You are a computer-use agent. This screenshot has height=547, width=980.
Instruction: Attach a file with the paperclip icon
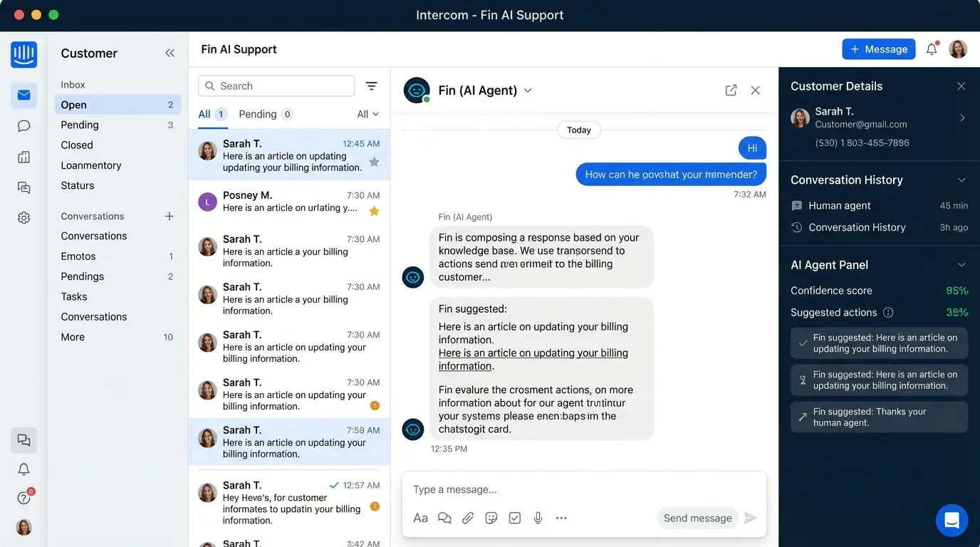click(x=468, y=518)
